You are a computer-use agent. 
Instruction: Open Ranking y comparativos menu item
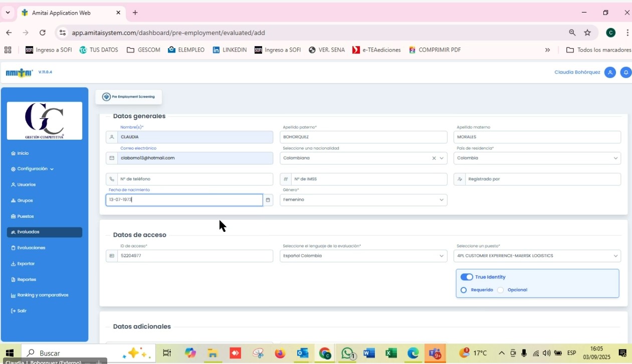(x=42, y=295)
